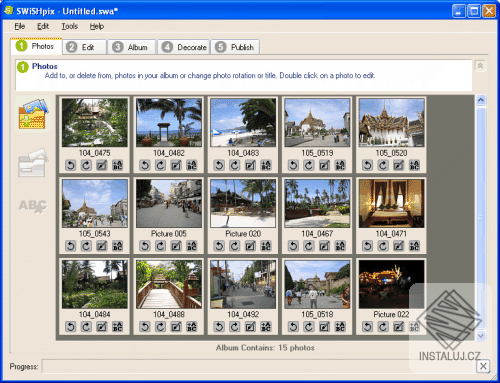Open the Tools menu
Screen dimensions: 500x383
point(70,26)
